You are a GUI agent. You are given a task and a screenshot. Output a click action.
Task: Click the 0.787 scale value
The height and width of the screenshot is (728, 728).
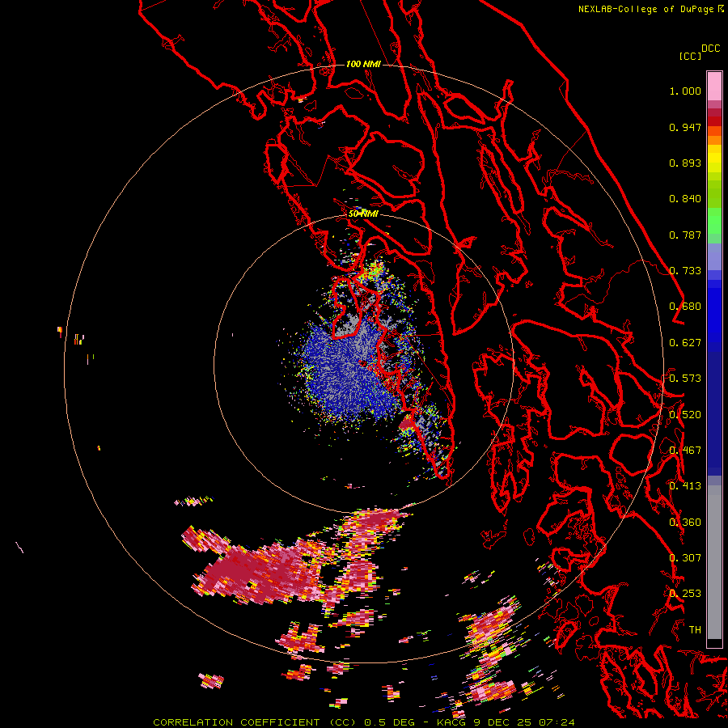coord(685,235)
